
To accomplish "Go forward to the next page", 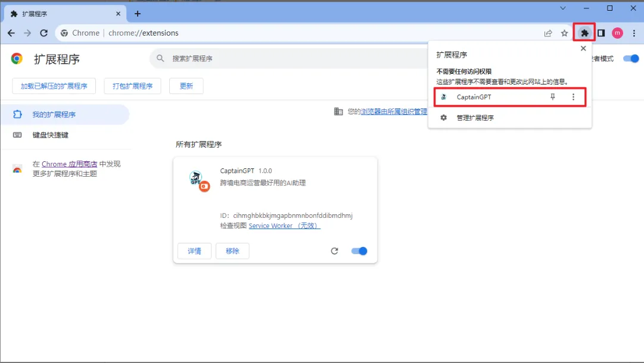I will click(27, 33).
